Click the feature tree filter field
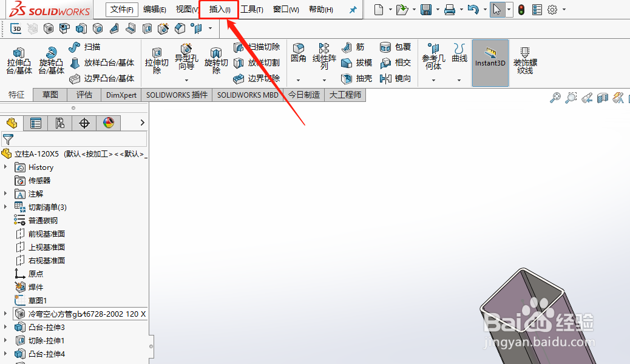Image resolution: width=630 pixels, height=364 pixels. tap(74, 139)
